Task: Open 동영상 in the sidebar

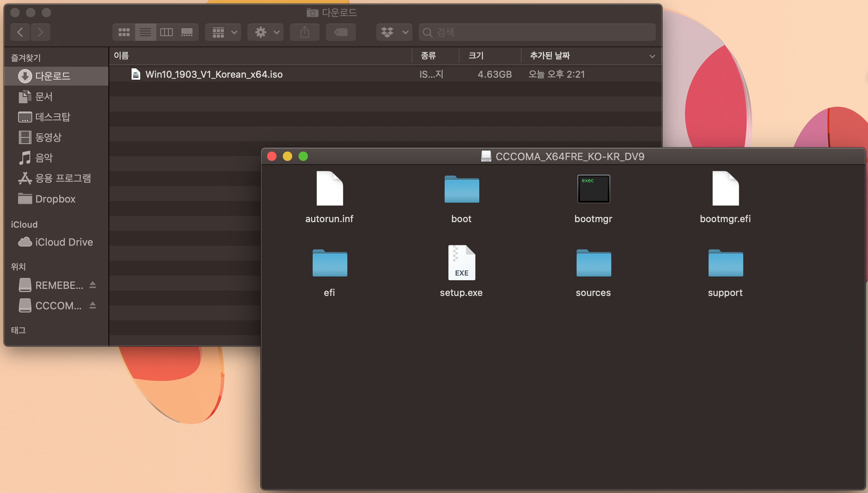Action: (x=56, y=137)
